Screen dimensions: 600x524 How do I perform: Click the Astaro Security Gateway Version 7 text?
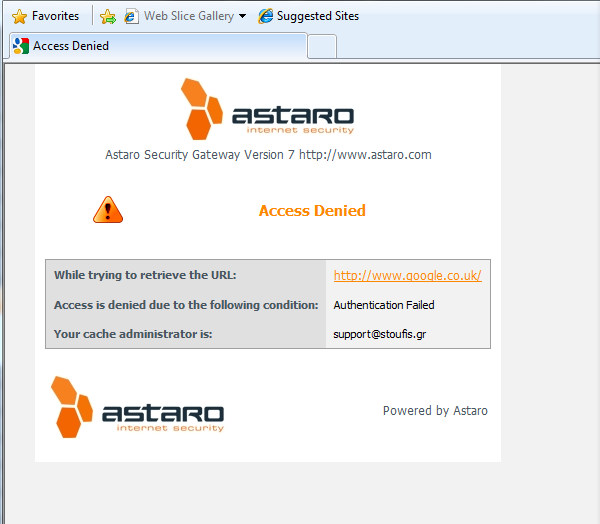[x=268, y=155]
